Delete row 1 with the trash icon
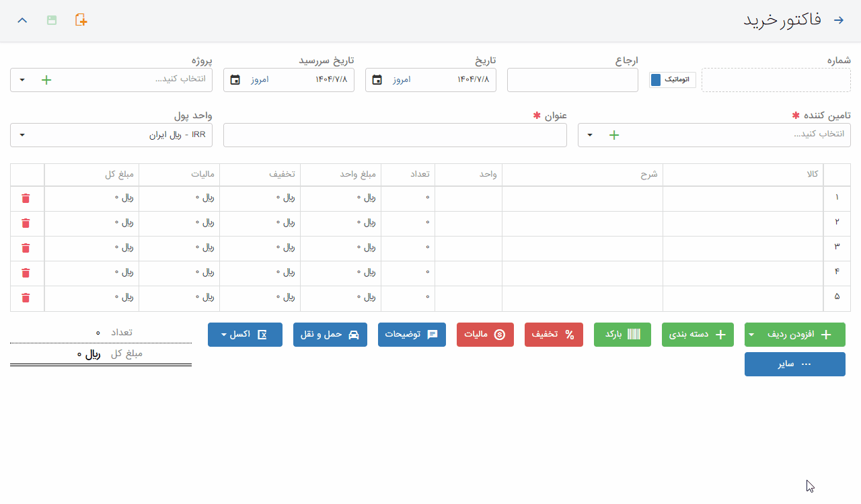The width and height of the screenshot is (861, 504). tap(26, 198)
